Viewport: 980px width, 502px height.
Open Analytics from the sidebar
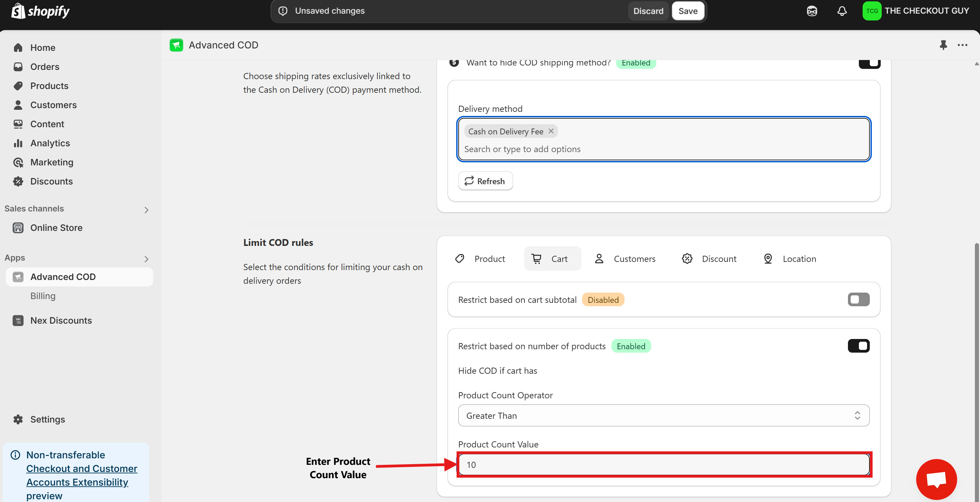click(x=50, y=143)
